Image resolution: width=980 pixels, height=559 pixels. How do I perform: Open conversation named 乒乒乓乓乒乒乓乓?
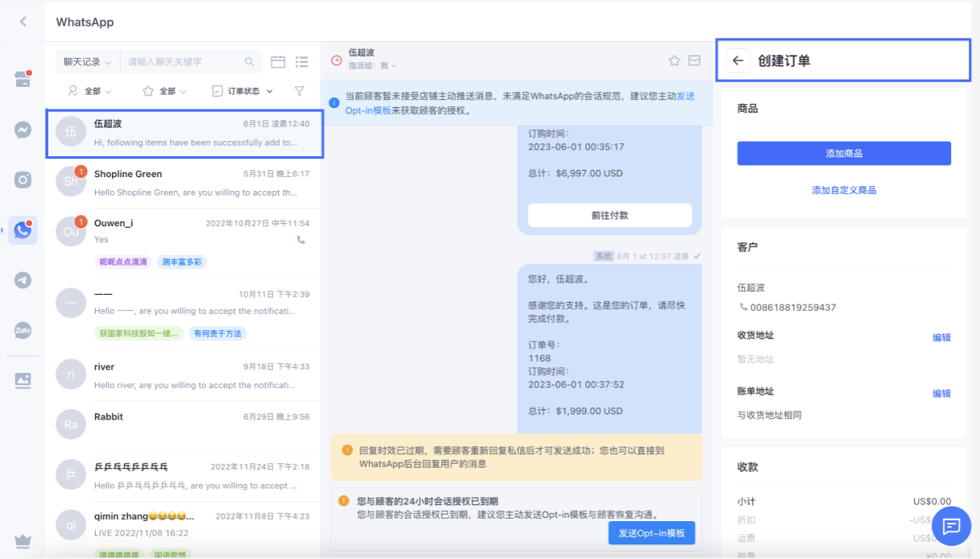184,475
